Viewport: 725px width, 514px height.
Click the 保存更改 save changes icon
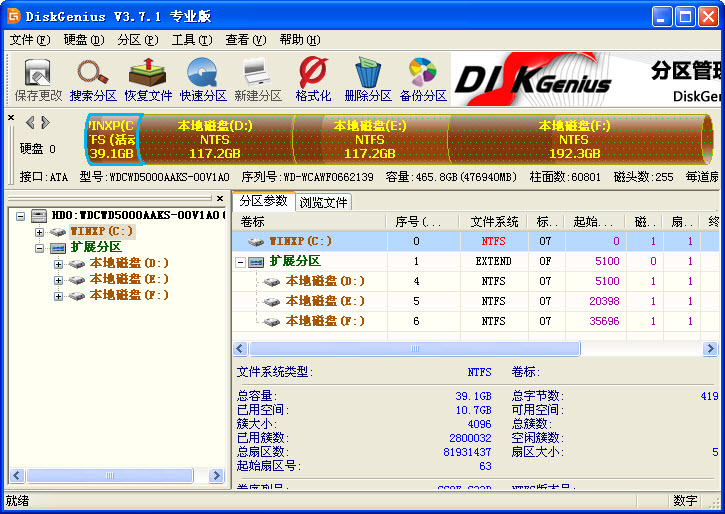tap(37, 80)
